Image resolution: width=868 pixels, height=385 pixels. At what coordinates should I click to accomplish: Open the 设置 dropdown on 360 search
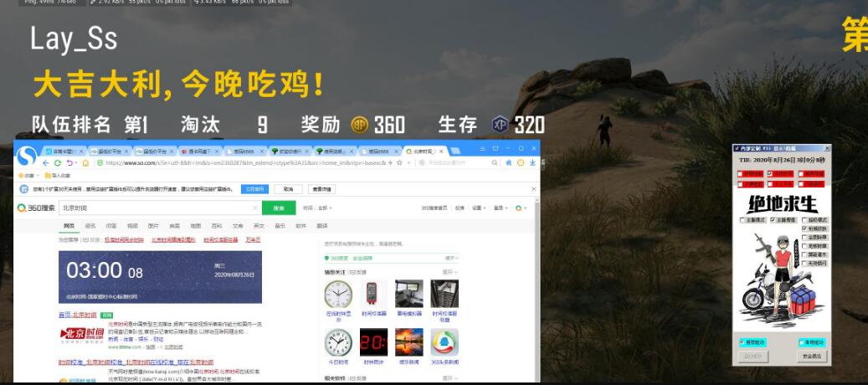(x=478, y=208)
